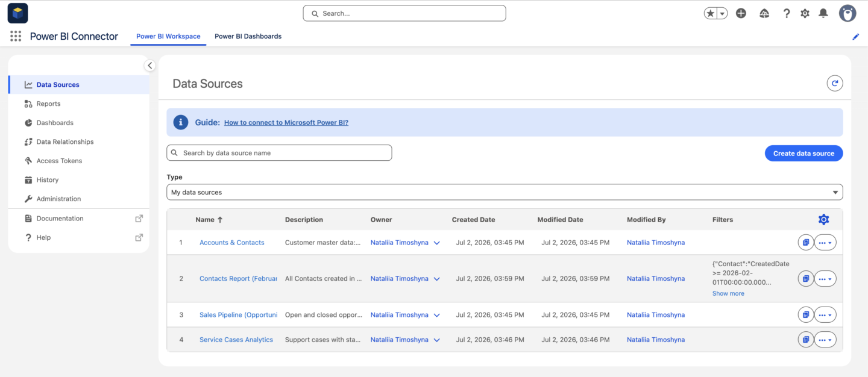868x377 pixels.
Task: Switch to Power BI Workspace tab
Action: (x=168, y=36)
